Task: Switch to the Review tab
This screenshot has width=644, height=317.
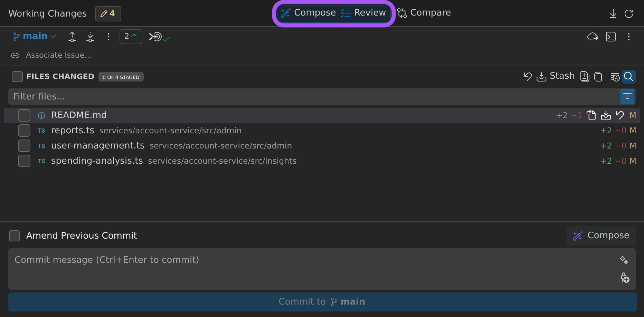Action: coord(363,13)
